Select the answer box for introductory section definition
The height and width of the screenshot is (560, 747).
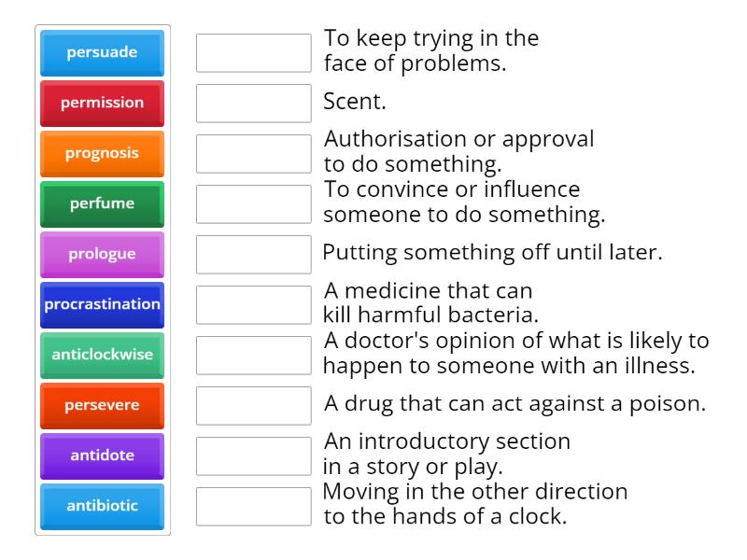click(x=253, y=455)
